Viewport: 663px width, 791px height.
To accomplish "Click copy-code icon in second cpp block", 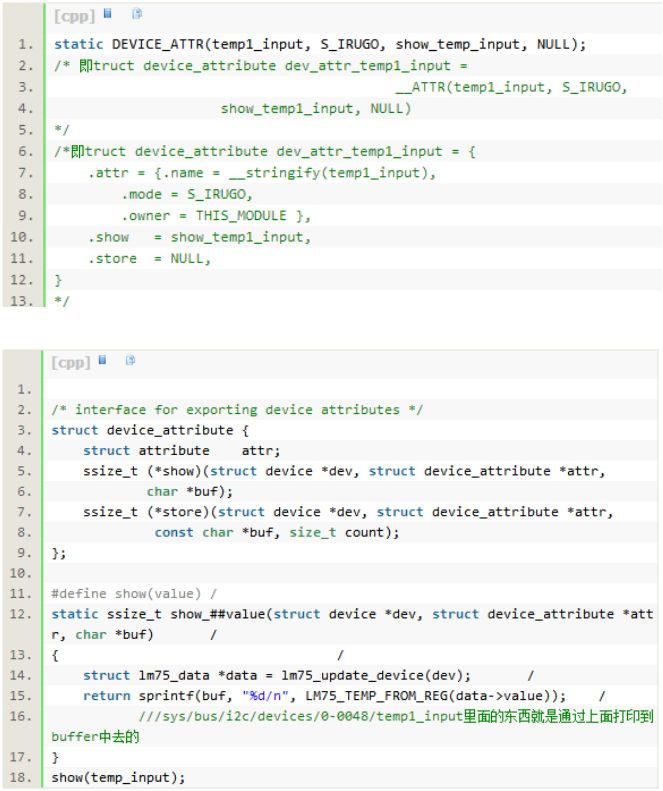I will tap(130, 360).
